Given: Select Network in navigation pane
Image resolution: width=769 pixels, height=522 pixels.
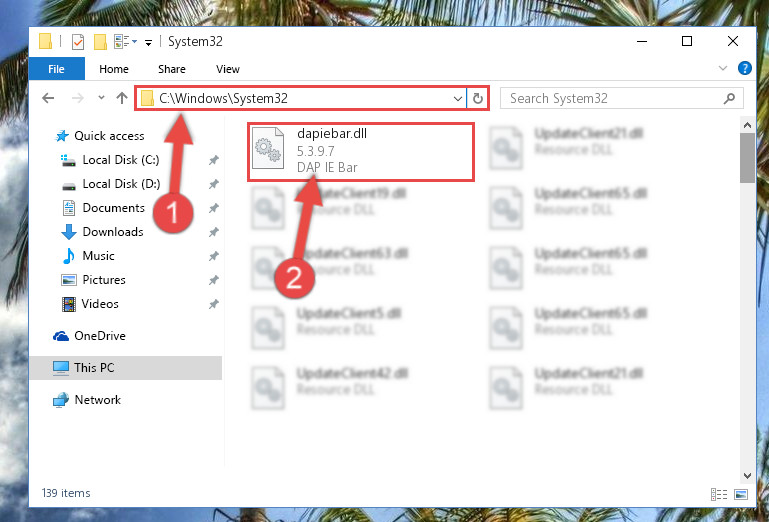Looking at the screenshot, I should (x=98, y=400).
